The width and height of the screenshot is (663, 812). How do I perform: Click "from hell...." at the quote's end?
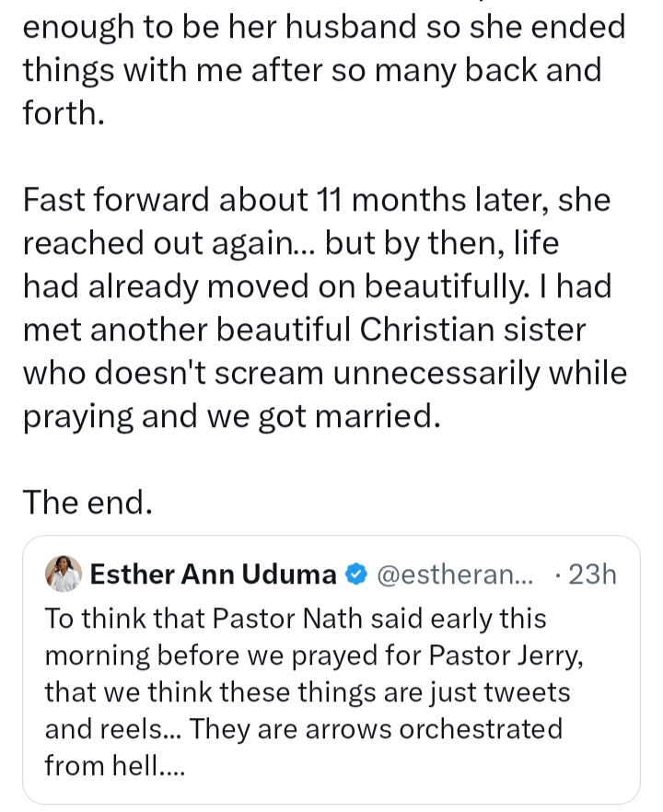pos(115,766)
